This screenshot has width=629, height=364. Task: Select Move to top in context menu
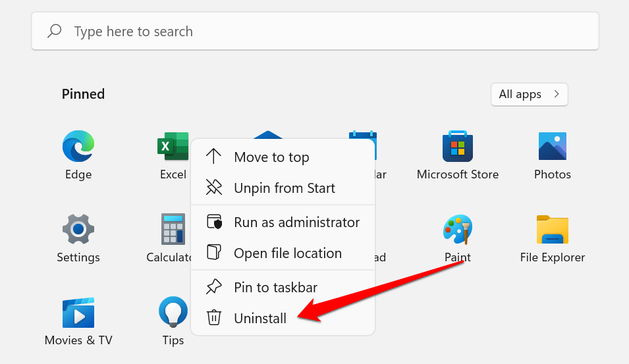tap(271, 157)
